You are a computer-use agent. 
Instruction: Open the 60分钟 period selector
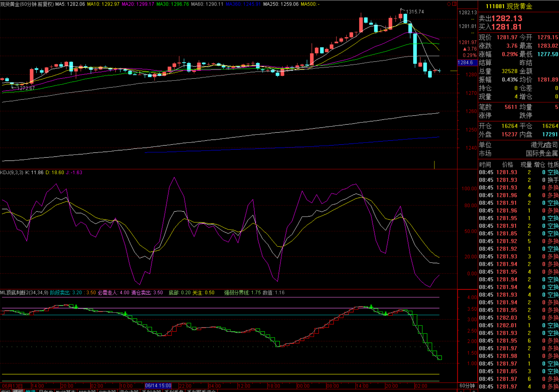[x=467, y=386]
